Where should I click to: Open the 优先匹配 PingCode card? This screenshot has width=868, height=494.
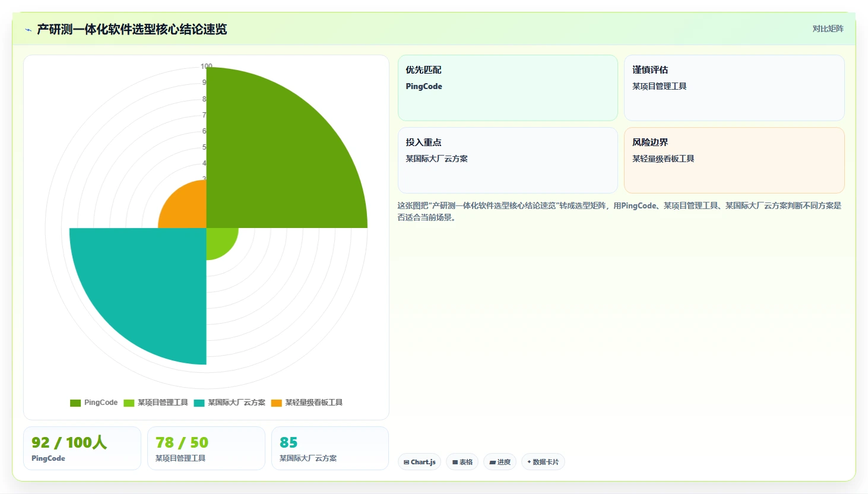[508, 88]
